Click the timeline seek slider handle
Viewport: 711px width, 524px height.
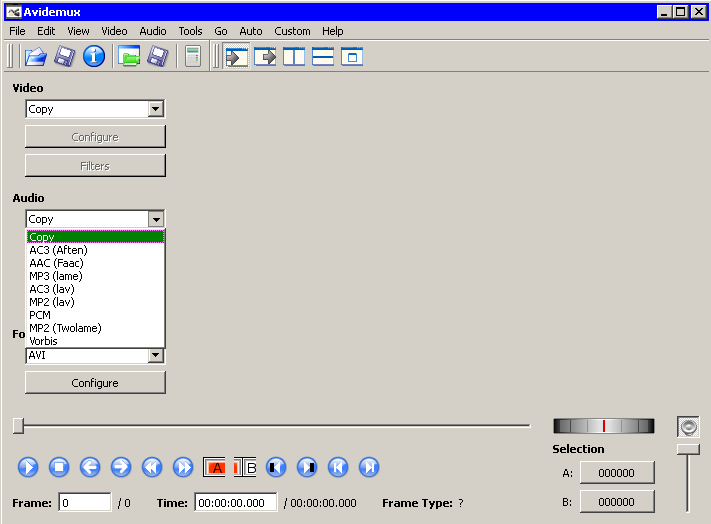(x=18, y=426)
